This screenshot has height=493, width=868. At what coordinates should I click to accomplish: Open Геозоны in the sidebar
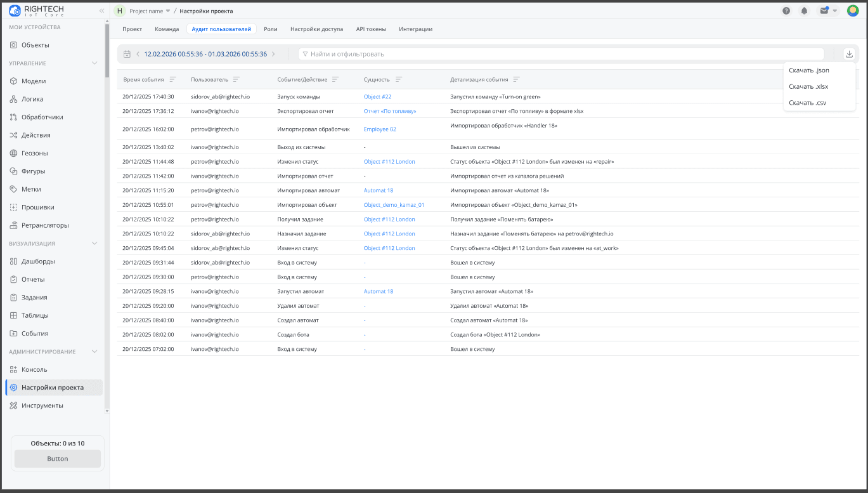[34, 153]
